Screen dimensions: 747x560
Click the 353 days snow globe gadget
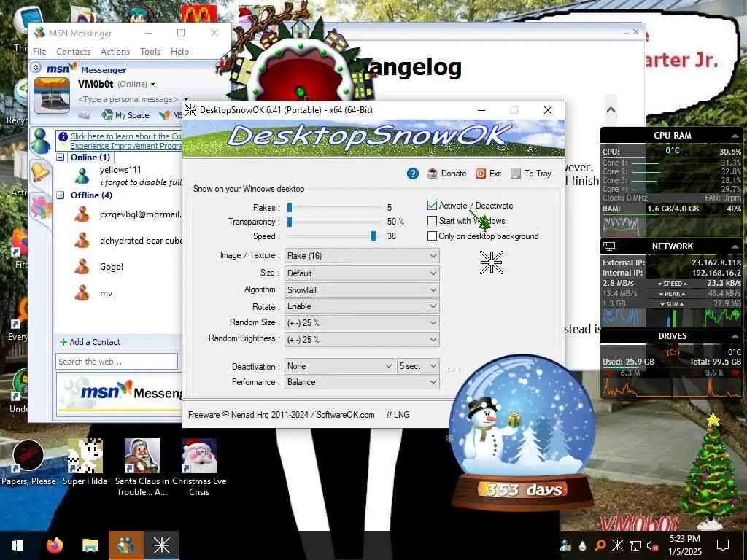pos(522,431)
